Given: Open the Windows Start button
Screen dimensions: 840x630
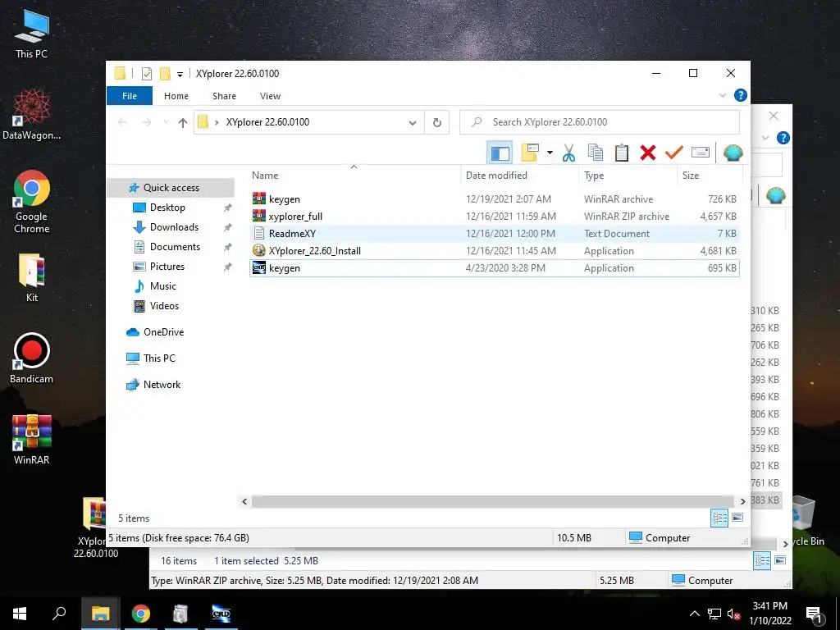Looking at the screenshot, I should click(x=20, y=614).
